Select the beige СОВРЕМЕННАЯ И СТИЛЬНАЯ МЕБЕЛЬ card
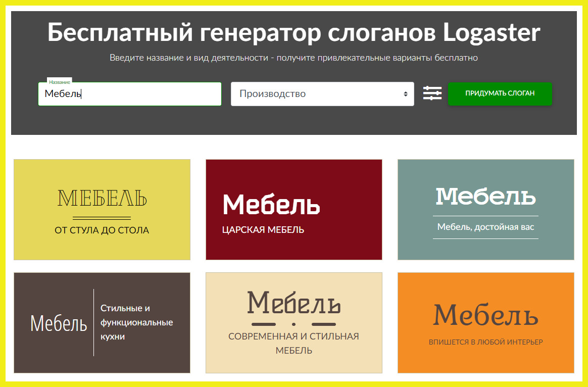 pos(294,323)
